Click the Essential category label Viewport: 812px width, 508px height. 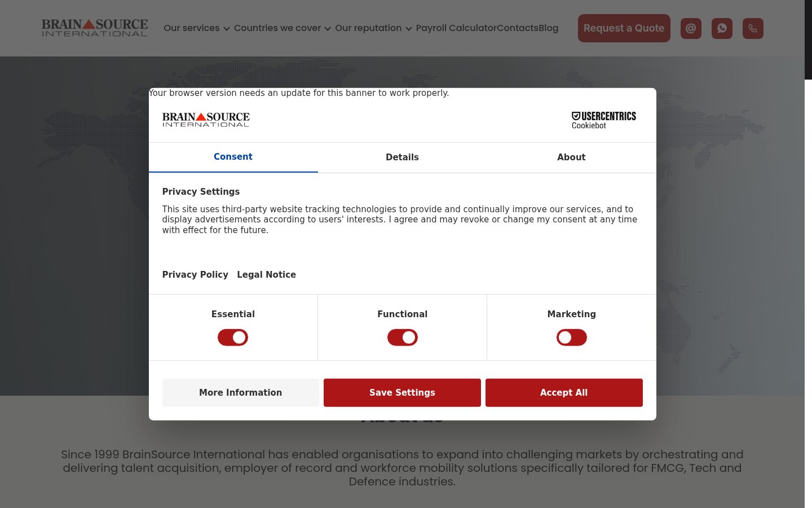point(233,314)
